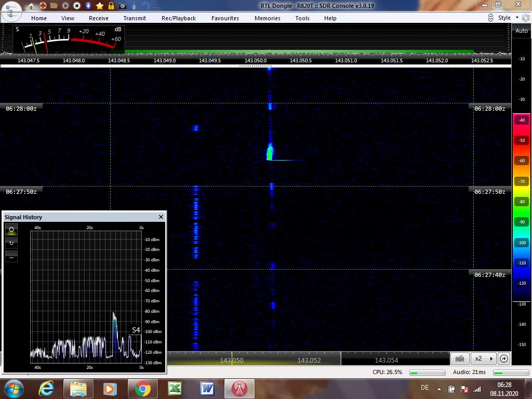Open the folder icon in quick access toolbar

click(54, 5)
